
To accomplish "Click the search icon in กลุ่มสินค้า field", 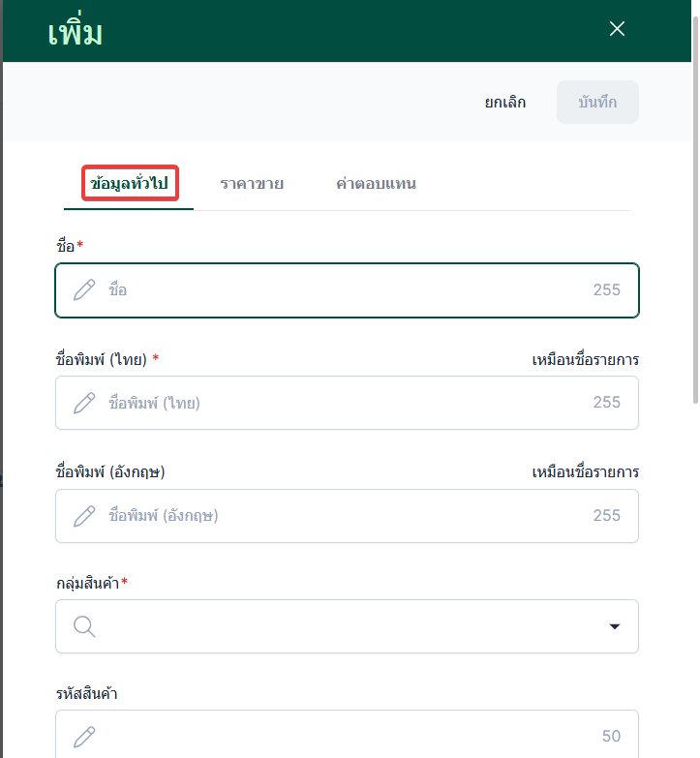I will tap(85, 627).
